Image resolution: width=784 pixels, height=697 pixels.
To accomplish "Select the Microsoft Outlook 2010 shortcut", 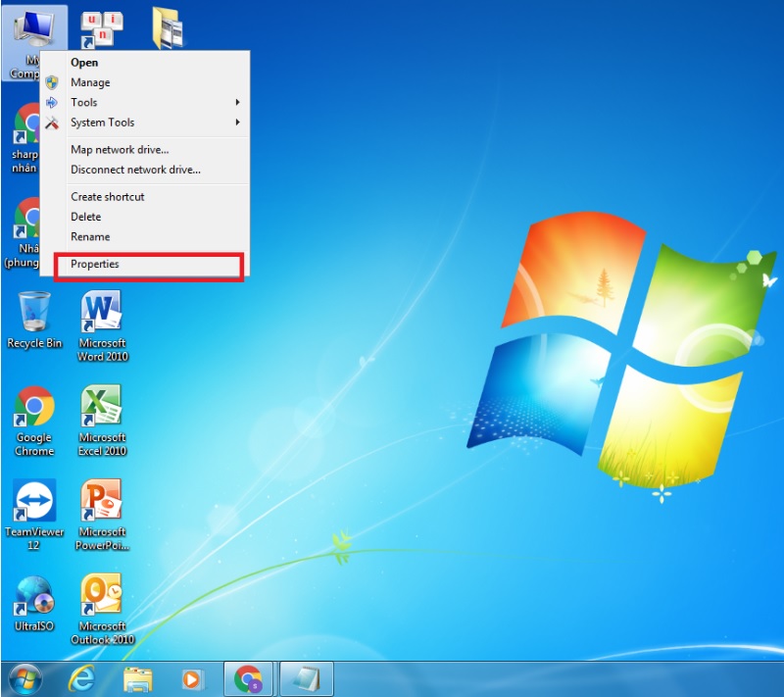I will [102, 598].
